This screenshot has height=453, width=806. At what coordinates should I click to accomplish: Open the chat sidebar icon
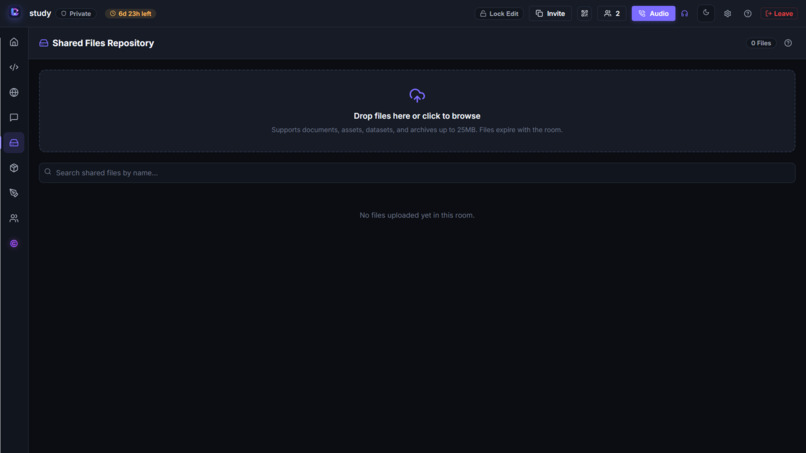click(14, 118)
